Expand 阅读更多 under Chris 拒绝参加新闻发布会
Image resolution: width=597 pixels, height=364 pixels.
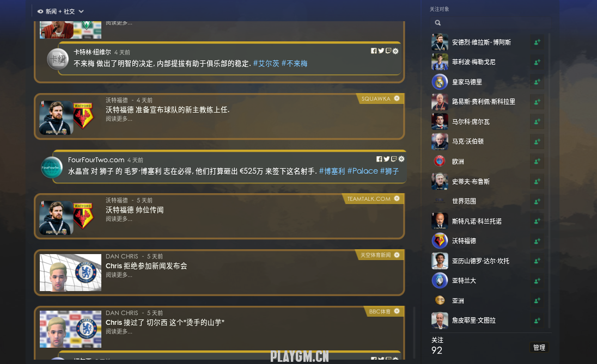[119, 275]
